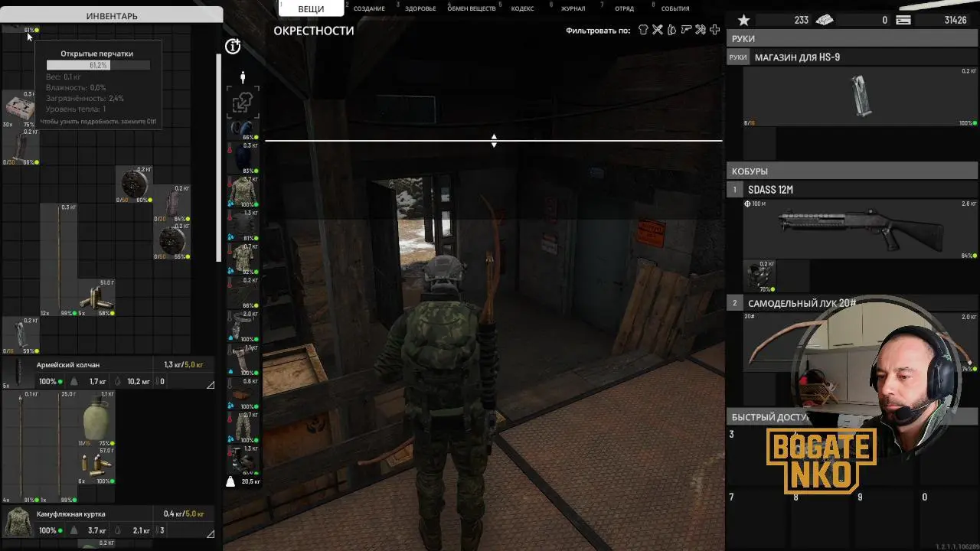This screenshot has height=551, width=980.
Task: Open the ВЕЩИ tab
Action: pyautogui.click(x=311, y=8)
